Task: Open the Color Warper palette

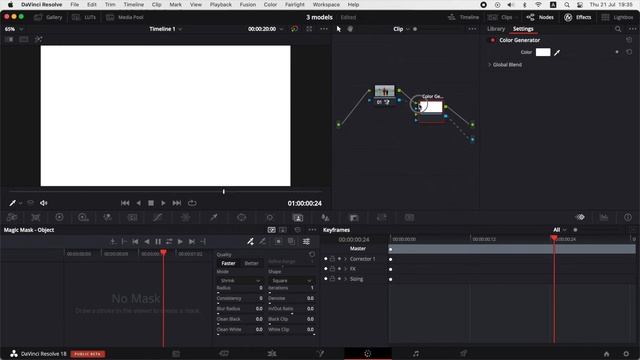Action: click(x=186, y=218)
